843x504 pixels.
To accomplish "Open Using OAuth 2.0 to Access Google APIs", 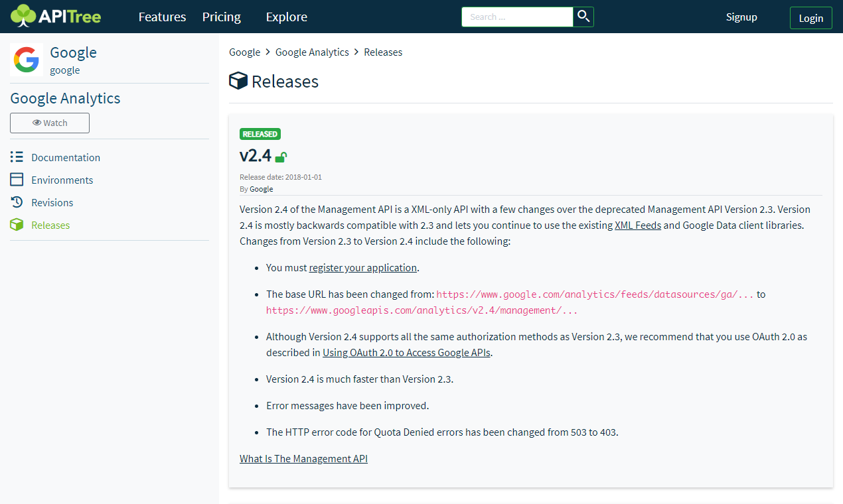I will (406, 352).
